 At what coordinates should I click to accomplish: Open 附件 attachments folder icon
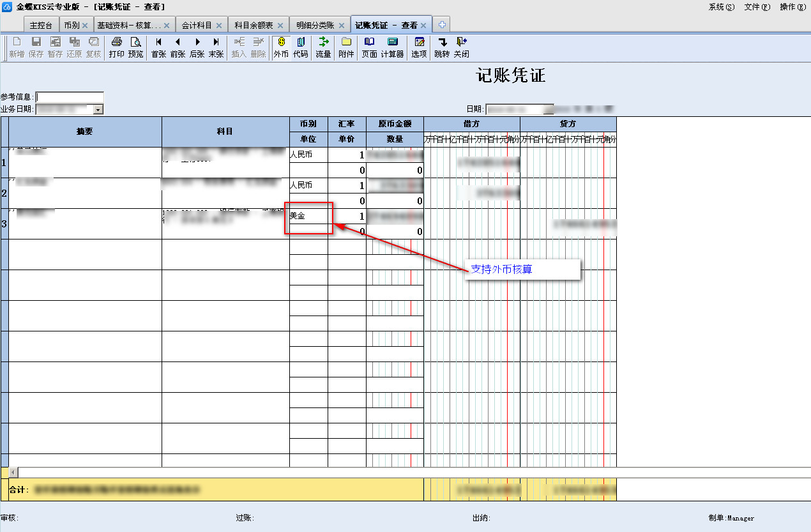coord(346,47)
